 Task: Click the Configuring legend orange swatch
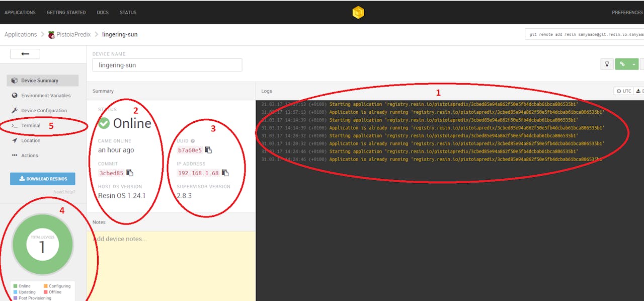point(45,286)
